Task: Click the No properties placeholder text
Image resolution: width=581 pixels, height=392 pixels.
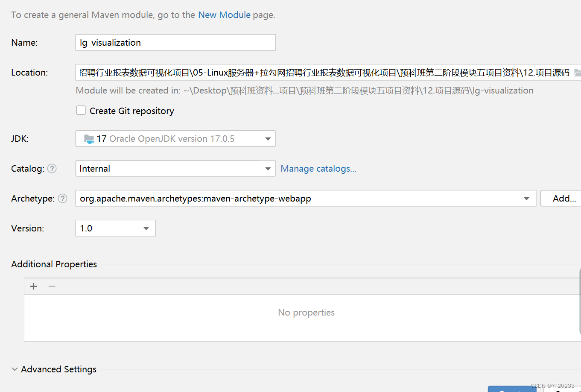Action: tap(306, 312)
